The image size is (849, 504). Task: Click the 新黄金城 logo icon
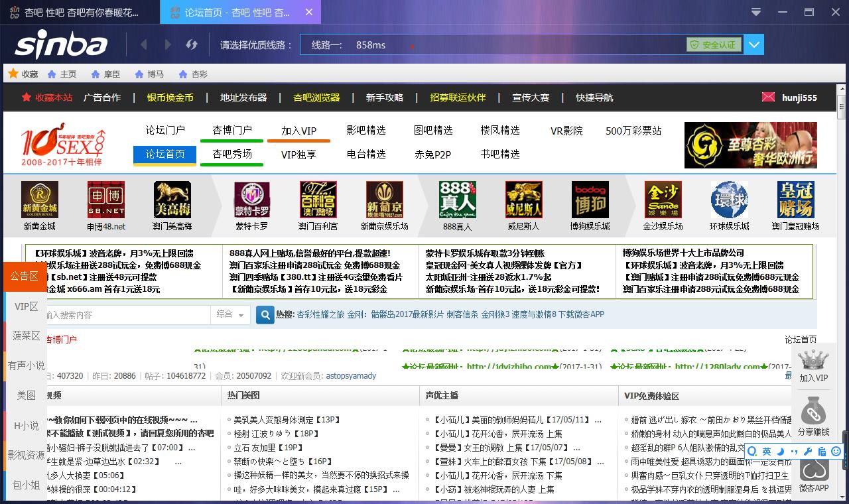click(x=40, y=200)
